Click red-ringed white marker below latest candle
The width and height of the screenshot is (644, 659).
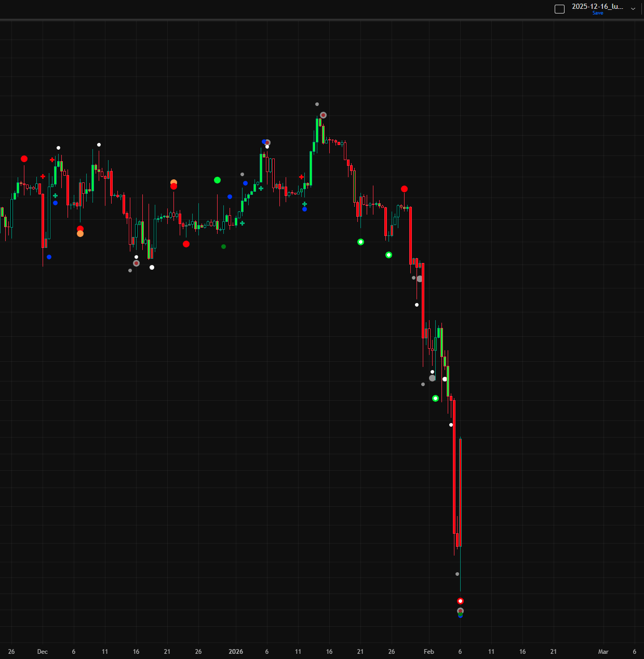460,601
